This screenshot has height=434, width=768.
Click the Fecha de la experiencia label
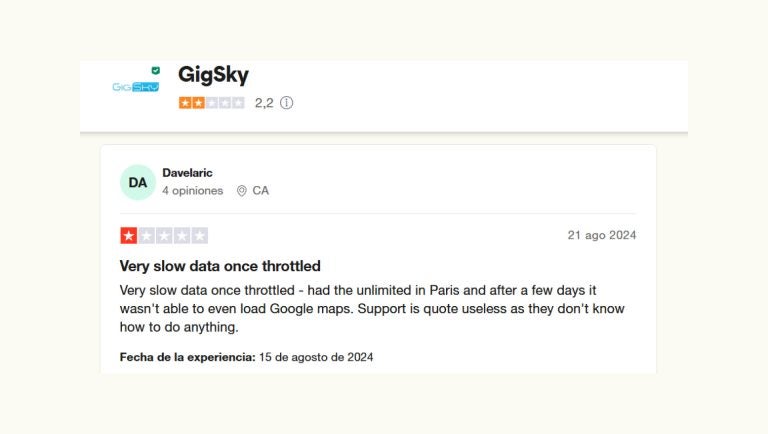pos(187,357)
